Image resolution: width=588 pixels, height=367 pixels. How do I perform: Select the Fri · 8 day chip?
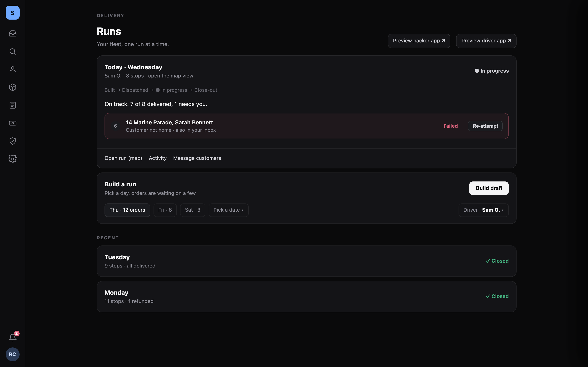(x=165, y=210)
